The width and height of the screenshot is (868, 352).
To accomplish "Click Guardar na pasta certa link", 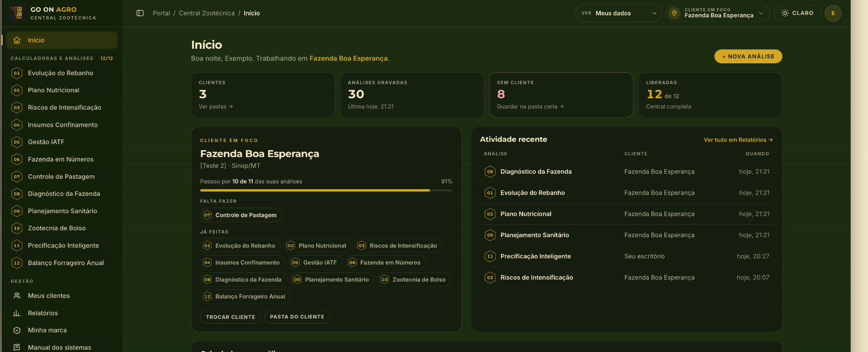I will (530, 107).
